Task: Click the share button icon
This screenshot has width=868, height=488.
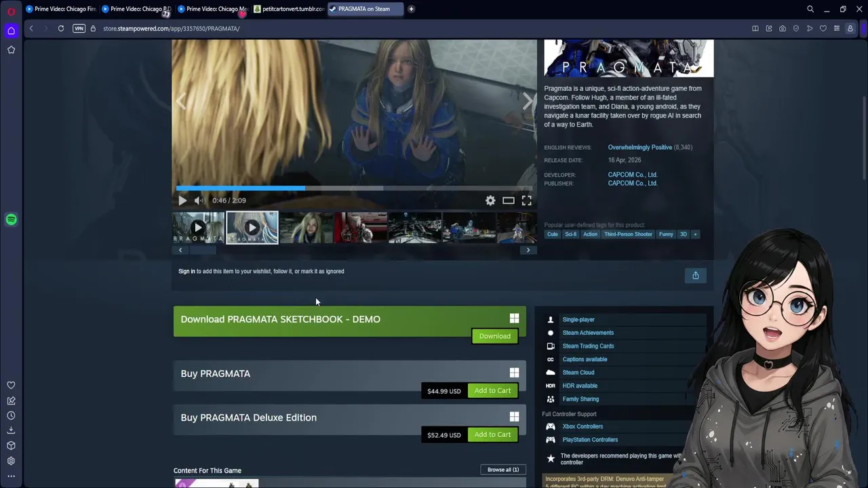Action: 695,275
